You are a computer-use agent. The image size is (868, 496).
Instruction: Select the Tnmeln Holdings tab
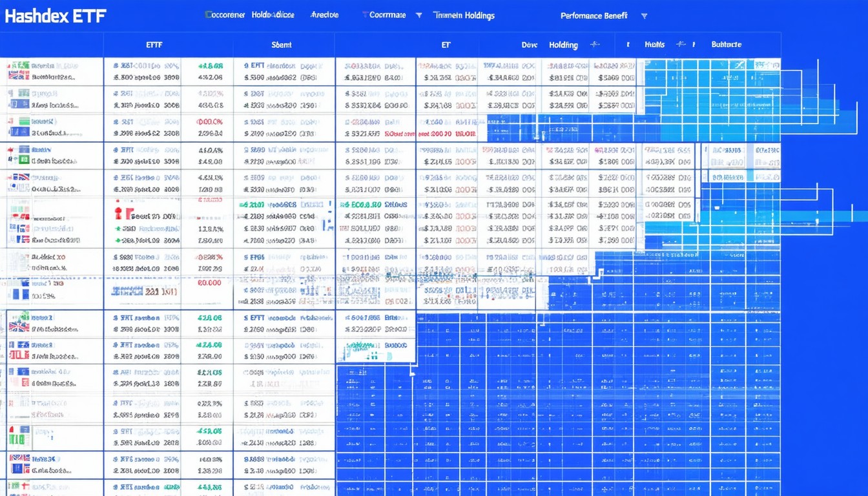click(464, 15)
